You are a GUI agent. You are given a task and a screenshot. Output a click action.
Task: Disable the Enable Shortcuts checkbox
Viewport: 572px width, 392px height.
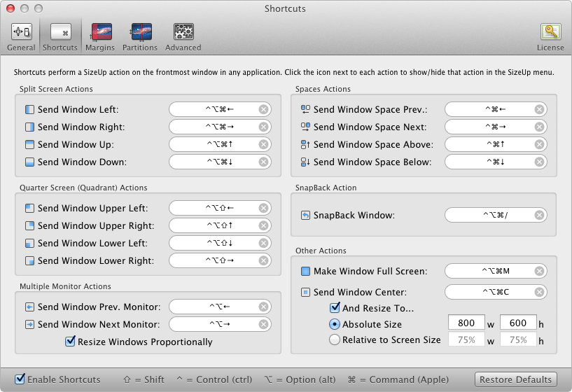(20, 379)
